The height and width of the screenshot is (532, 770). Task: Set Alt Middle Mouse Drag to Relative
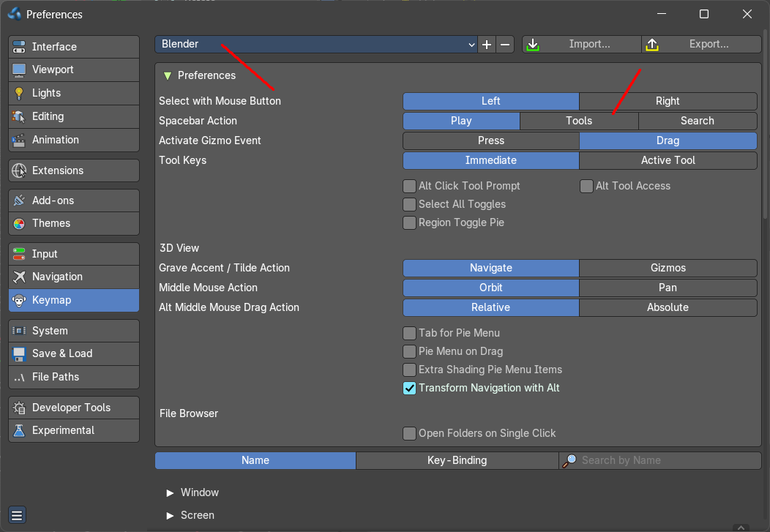click(491, 308)
